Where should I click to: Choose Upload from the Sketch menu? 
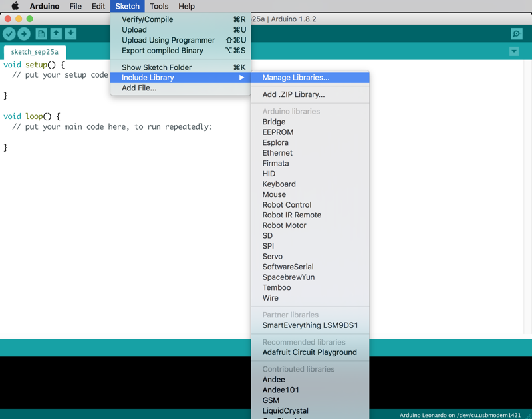pyautogui.click(x=180, y=30)
